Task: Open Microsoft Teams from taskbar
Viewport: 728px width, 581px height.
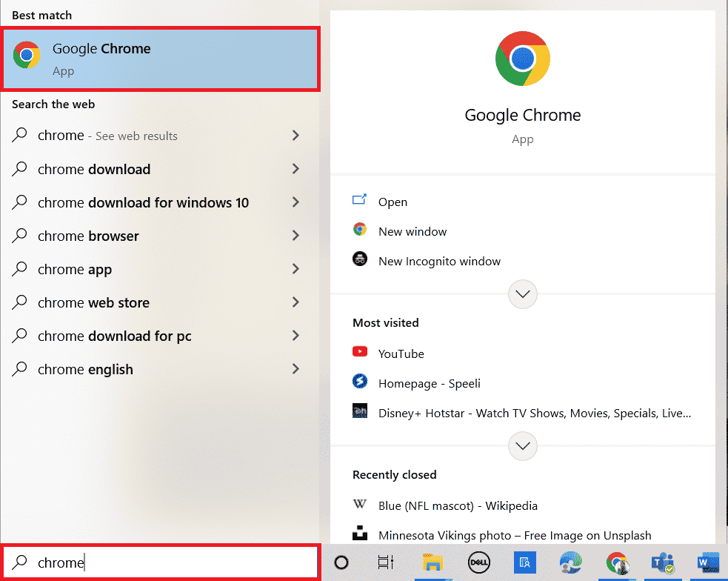Action: (660, 562)
